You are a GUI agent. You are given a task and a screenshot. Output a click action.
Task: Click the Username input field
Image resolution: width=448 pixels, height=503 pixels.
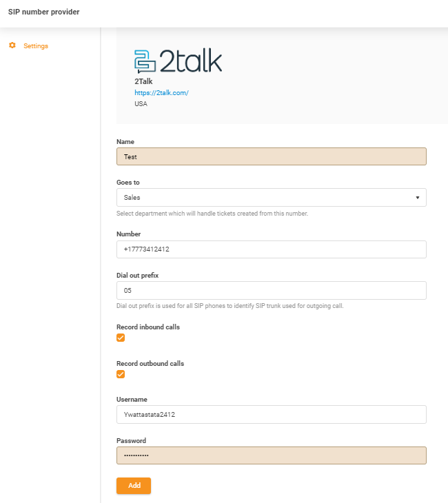tap(271, 414)
